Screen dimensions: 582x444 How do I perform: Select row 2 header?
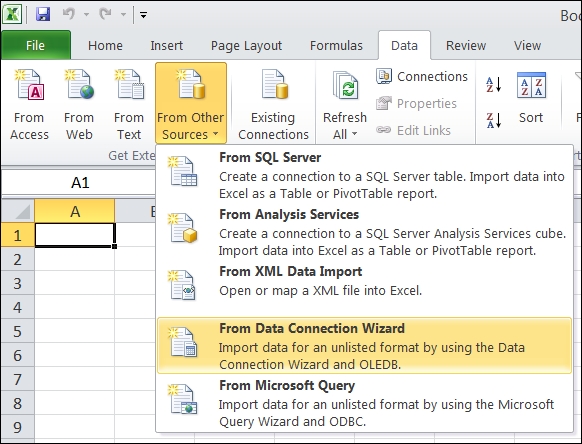pyautogui.click(x=18, y=259)
